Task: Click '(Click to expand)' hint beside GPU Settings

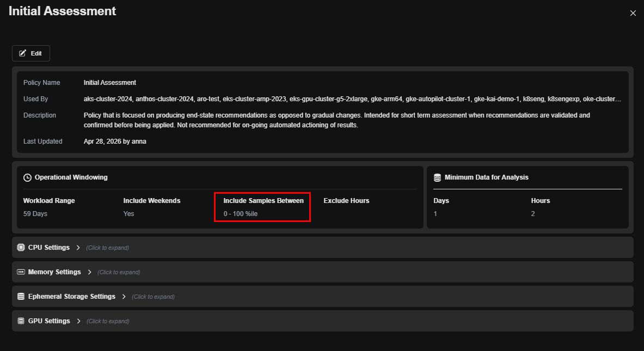Action: (108, 321)
